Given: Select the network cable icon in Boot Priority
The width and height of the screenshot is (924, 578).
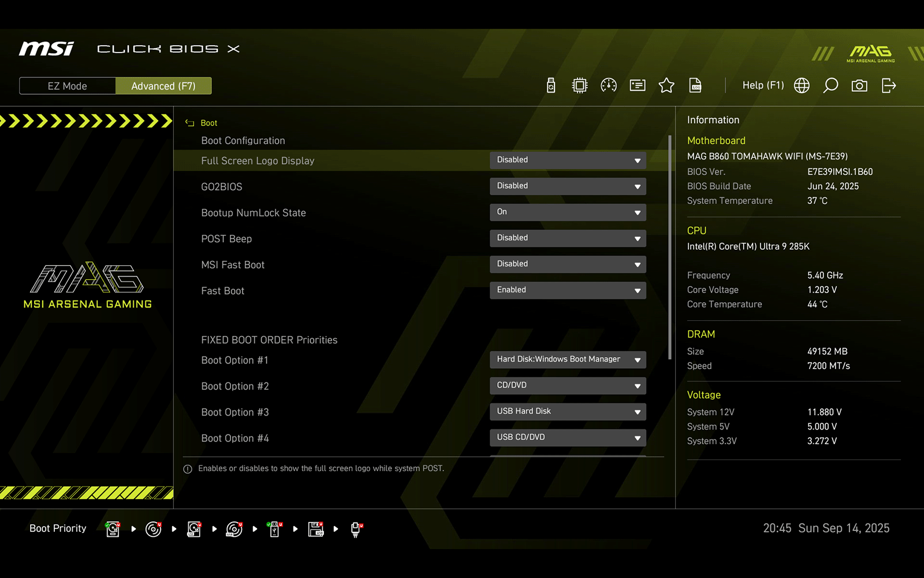Looking at the screenshot, I should [x=356, y=529].
